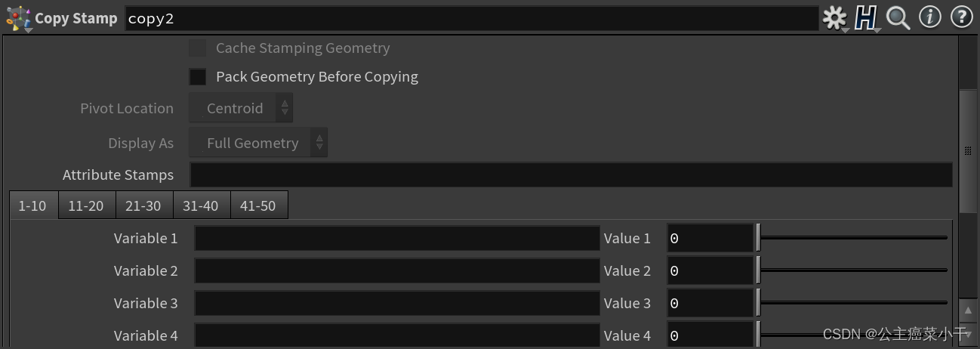Click the magnifier search parameters icon

point(898,18)
